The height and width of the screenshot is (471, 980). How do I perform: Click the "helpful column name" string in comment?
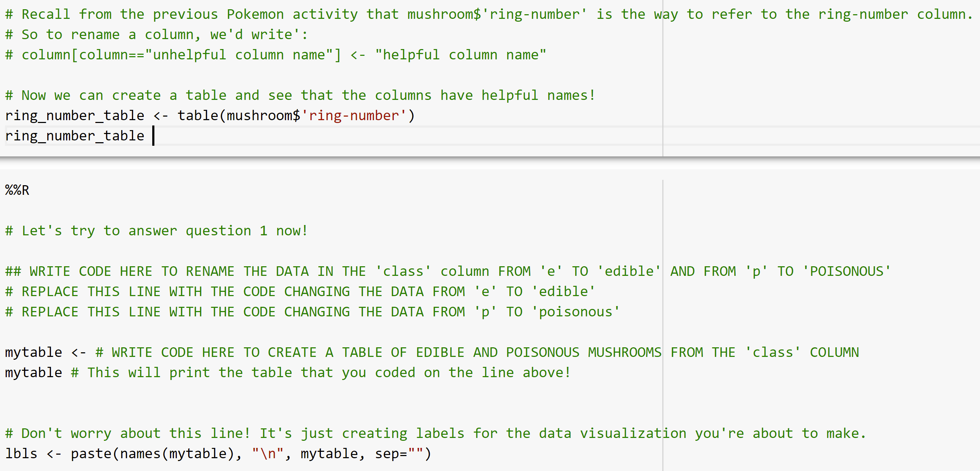460,55
